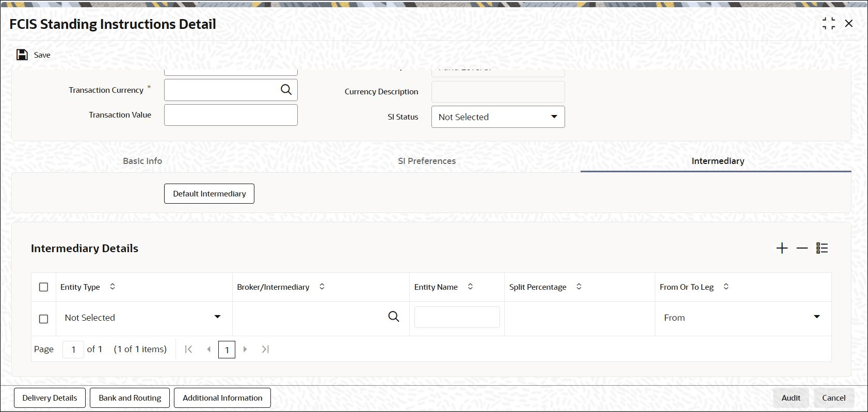The image size is (868, 412).
Task: Open Broker/Intermediary search lookup
Action: (394, 317)
